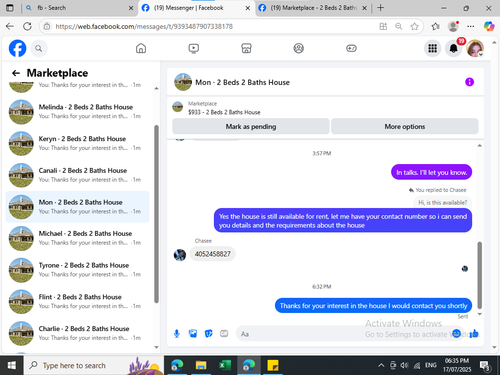
Task: Click Chasee's avatar beside phone number message
Action: [180, 255]
